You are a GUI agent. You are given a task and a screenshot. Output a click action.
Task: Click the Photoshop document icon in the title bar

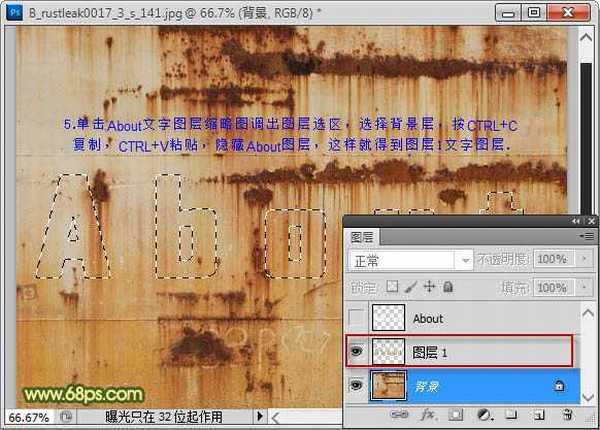[15, 13]
